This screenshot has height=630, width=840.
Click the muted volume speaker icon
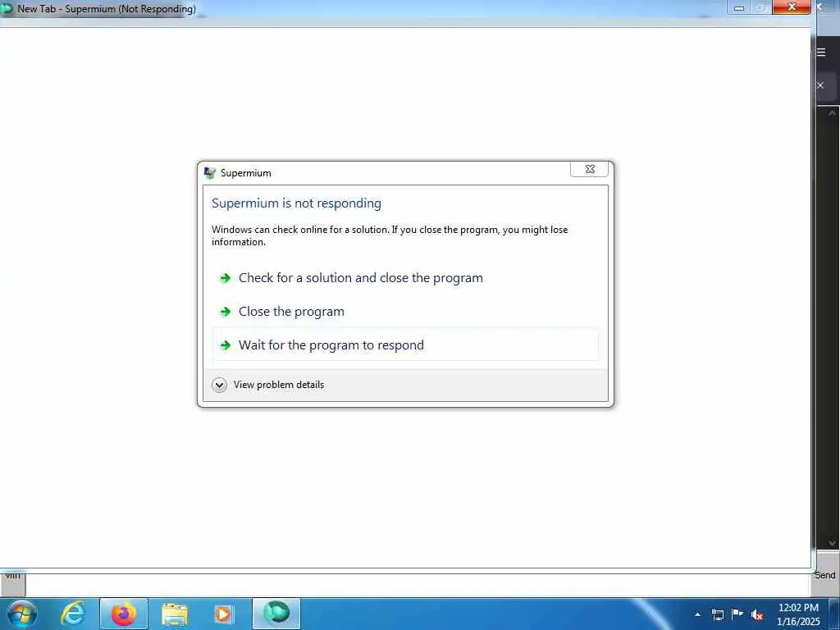pos(757,614)
